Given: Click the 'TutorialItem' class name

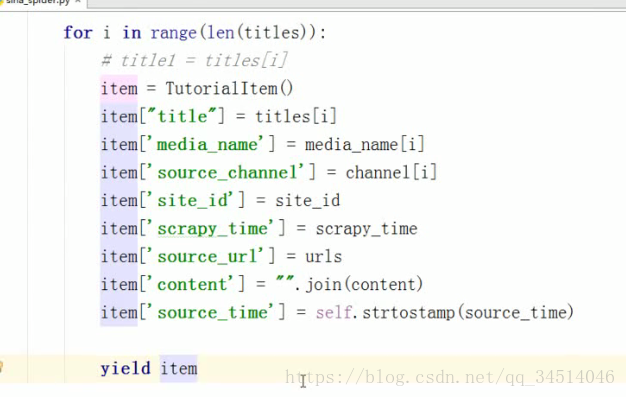Looking at the screenshot, I should pos(222,88).
